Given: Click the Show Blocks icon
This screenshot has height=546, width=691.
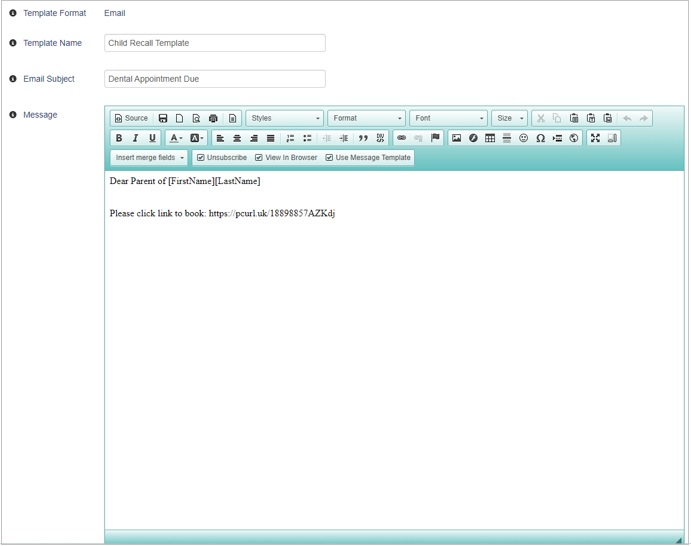Looking at the screenshot, I should coord(612,138).
